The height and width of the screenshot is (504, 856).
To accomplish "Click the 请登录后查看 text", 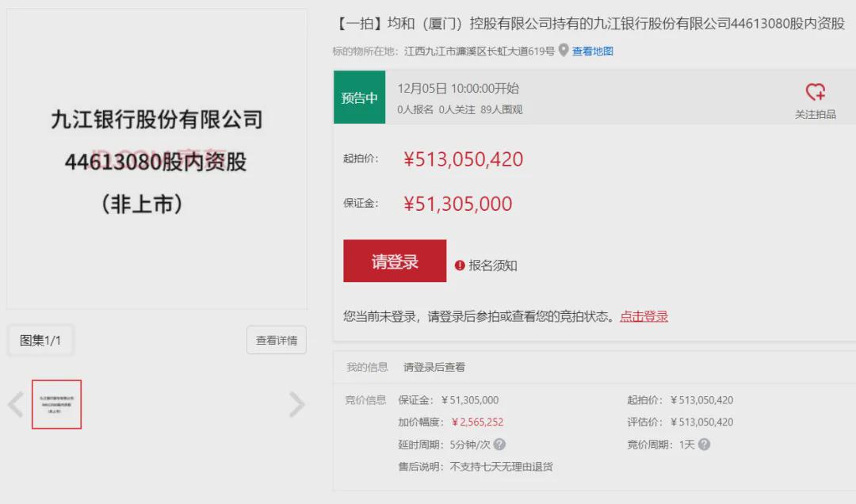I will pyautogui.click(x=434, y=367).
